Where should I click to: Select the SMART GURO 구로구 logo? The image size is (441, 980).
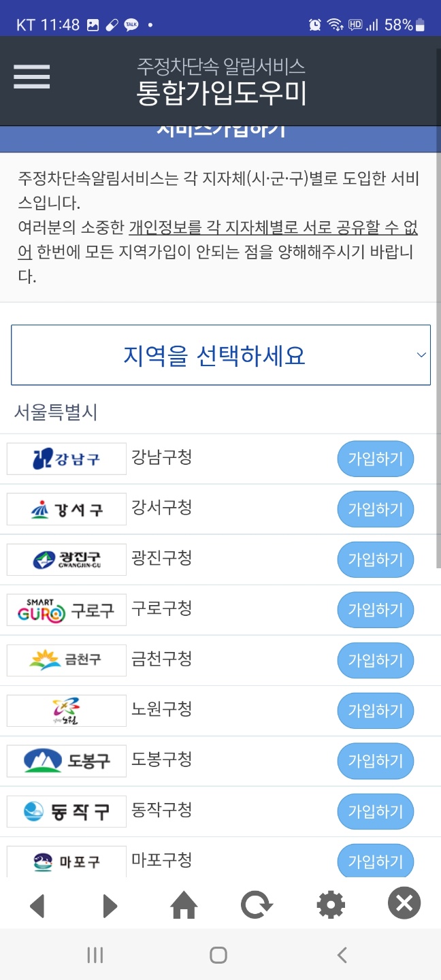pyautogui.click(x=66, y=609)
